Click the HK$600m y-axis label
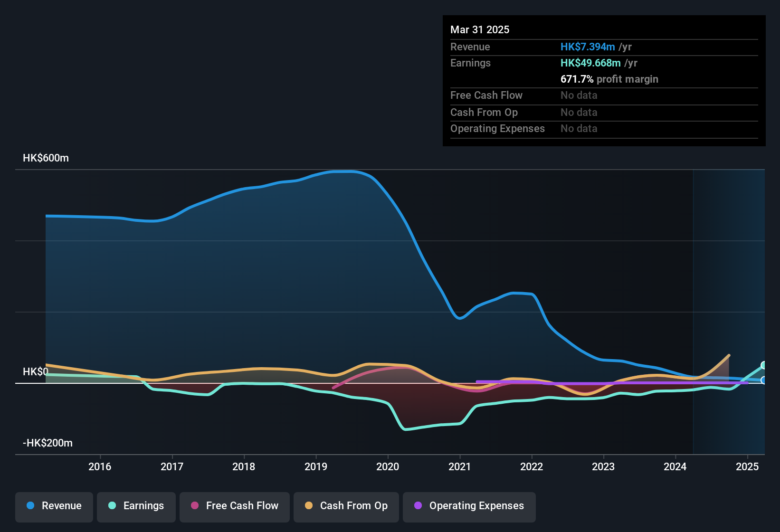780x532 pixels. coord(46,158)
